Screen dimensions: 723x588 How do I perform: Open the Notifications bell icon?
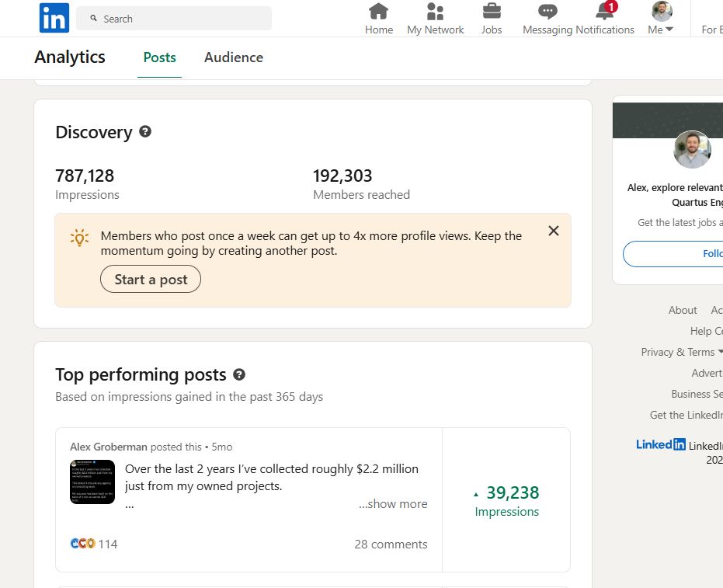click(x=606, y=11)
